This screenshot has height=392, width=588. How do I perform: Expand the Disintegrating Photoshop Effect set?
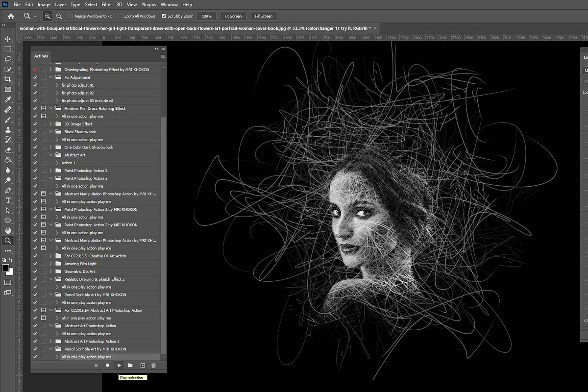click(50, 70)
